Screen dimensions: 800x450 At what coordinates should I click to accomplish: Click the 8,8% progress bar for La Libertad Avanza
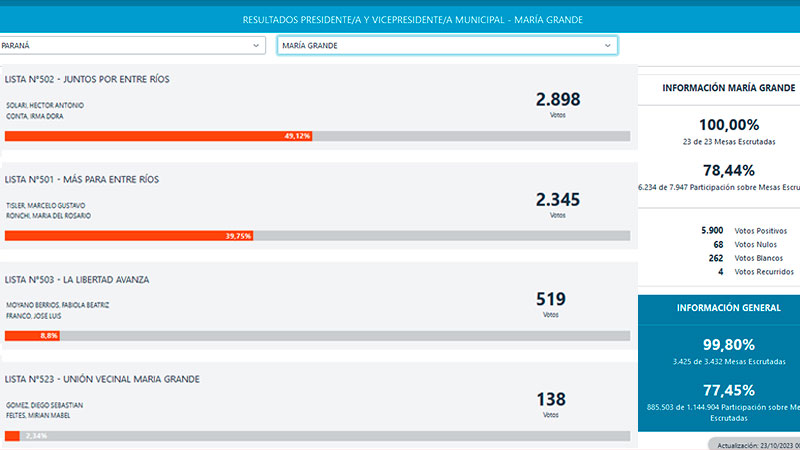coord(32,336)
